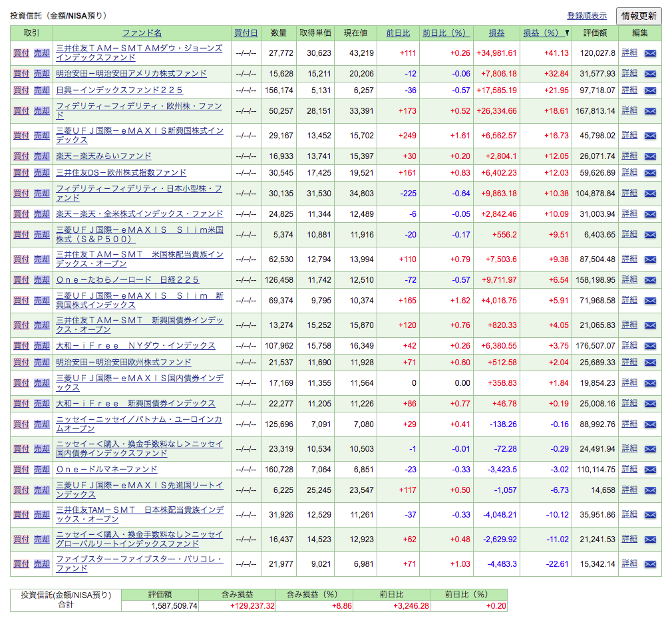Click the 投資信託（金額/NISA預り） heading

click(59, 16)
